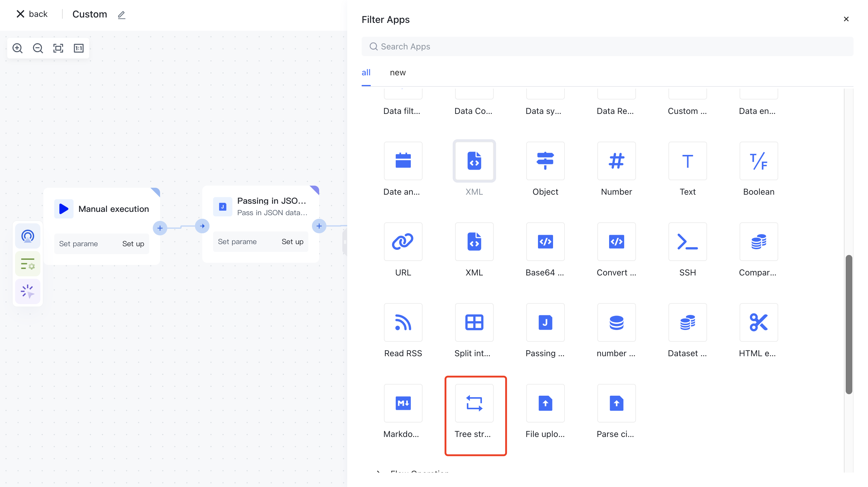Switch to the all tab
The image size is (868, 487).
pos(366,72)
